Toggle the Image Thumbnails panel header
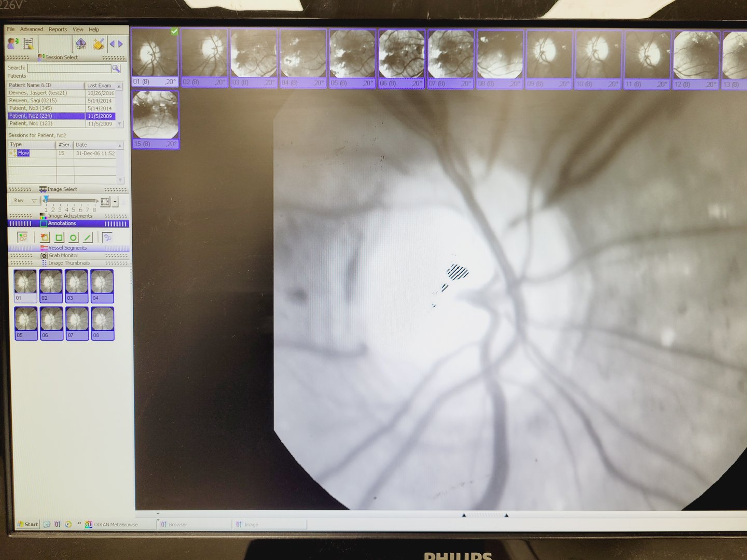The height and width of the screenshot is (560, 747). tap(68, 263)
